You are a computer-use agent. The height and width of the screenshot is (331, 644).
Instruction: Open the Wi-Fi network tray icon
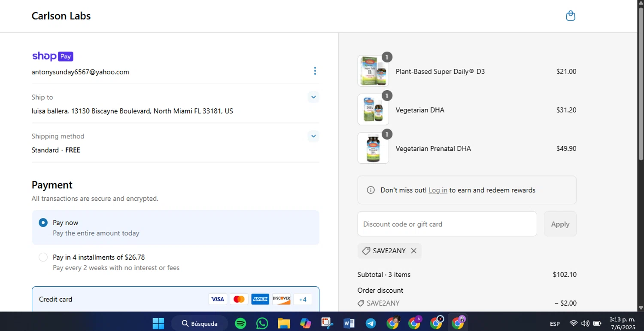[x=573, y=323]
